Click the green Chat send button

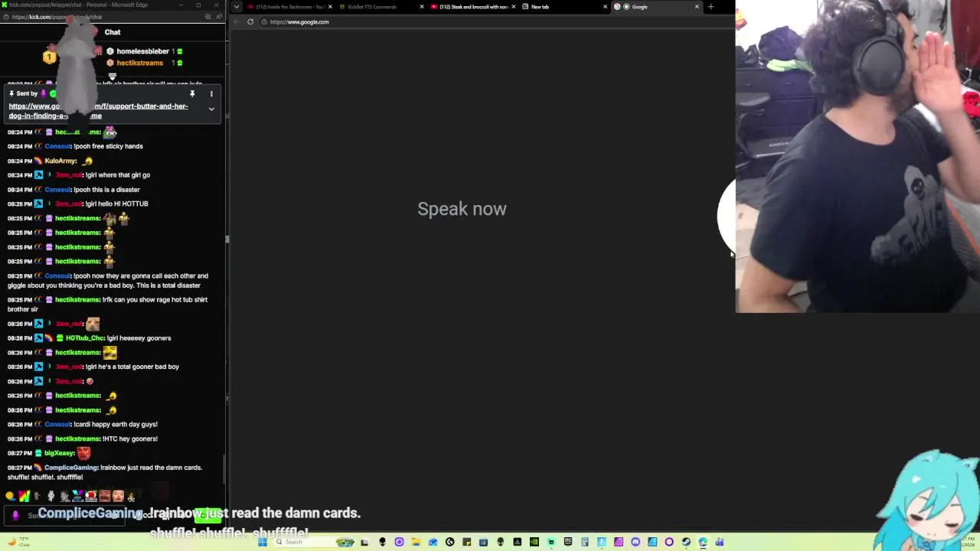[x=207, y=515]
